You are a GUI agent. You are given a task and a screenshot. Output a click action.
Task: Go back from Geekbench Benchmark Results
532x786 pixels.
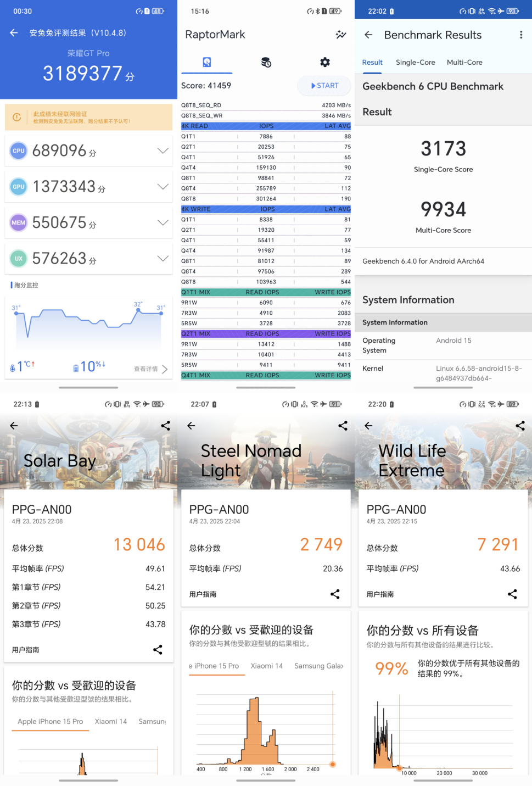pyautogui.click(x=368, y=35)
